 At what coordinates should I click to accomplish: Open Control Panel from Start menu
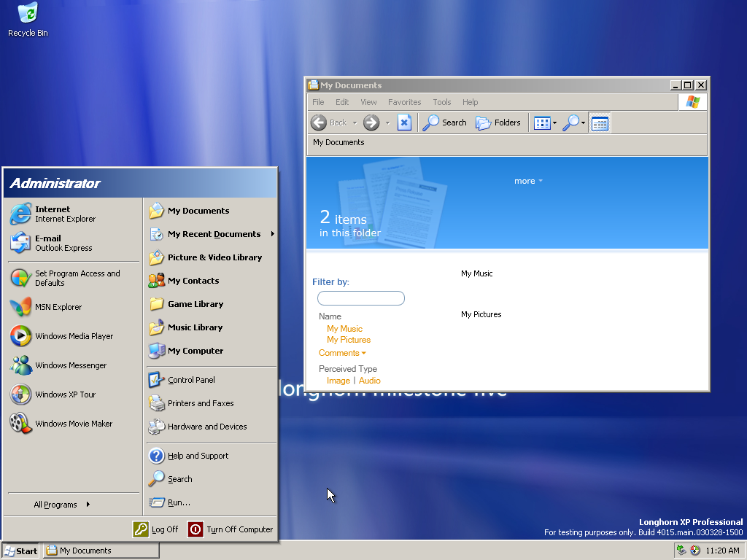pos(190,380)
